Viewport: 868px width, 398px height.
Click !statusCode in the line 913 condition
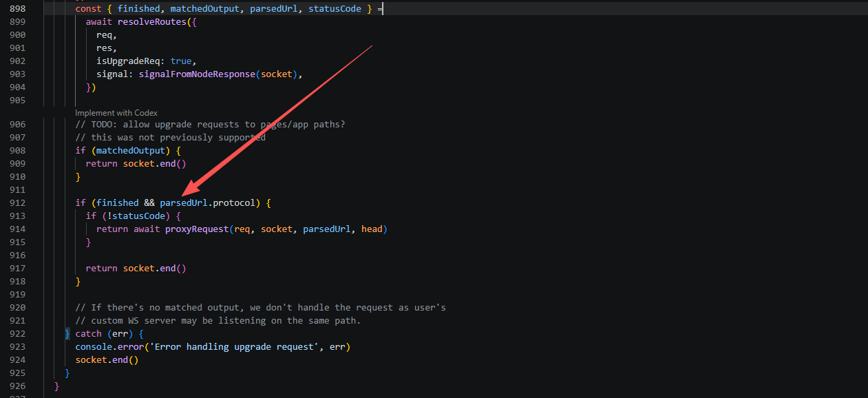click(136, 216)
